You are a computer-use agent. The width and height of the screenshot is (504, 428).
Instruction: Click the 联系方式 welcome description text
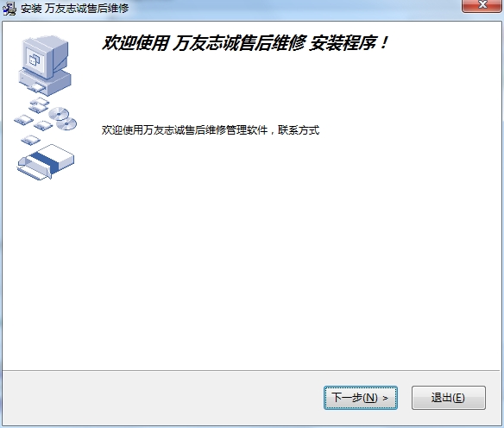coord(299,130)
